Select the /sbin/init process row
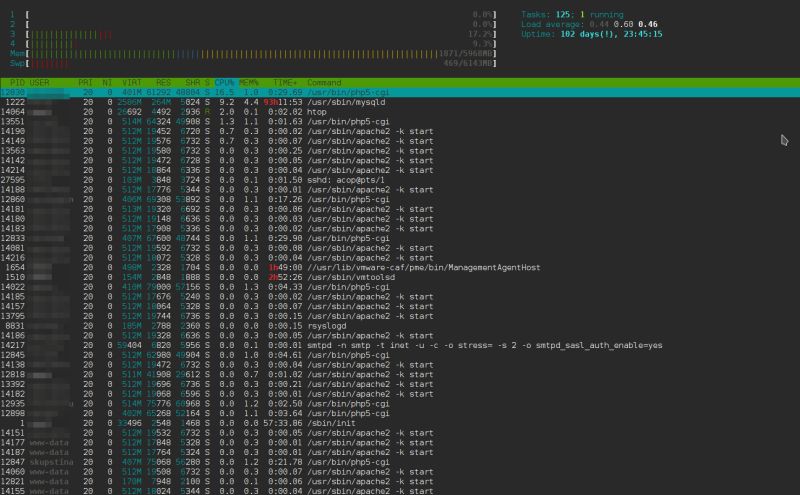The width and height of the screenshot is (800, 495). [x=400, y=423]
